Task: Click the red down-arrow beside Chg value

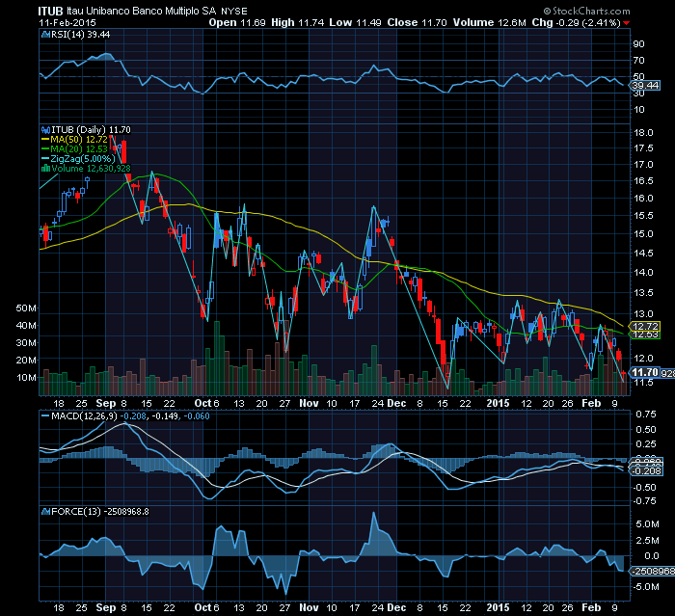Action: tap(627, 23)
